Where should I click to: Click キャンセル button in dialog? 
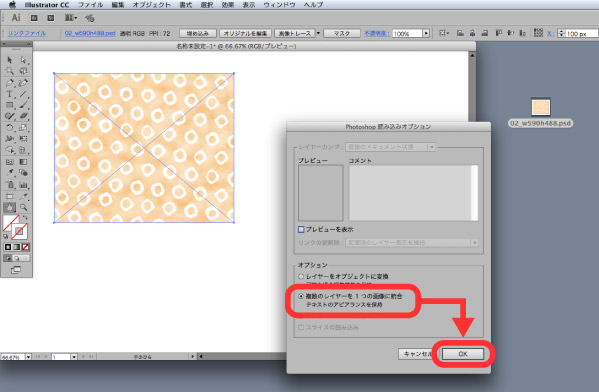click(x=418, y=354)
